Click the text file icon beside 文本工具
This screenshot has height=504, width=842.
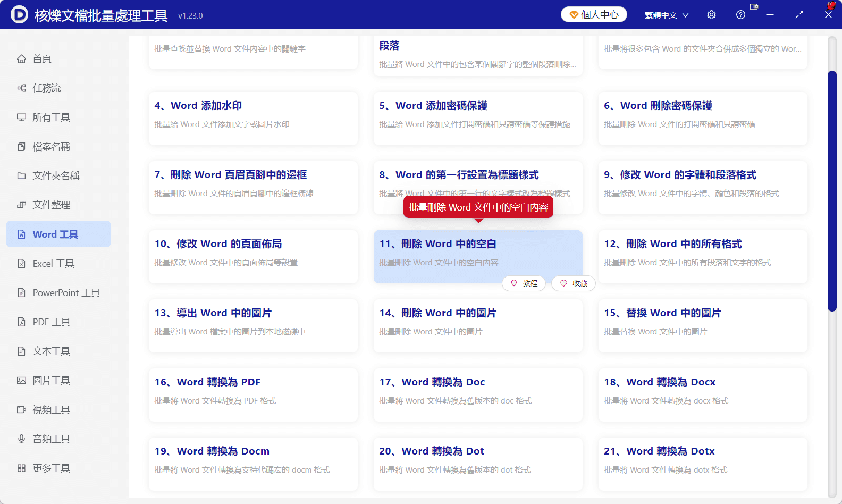(21, 351)
